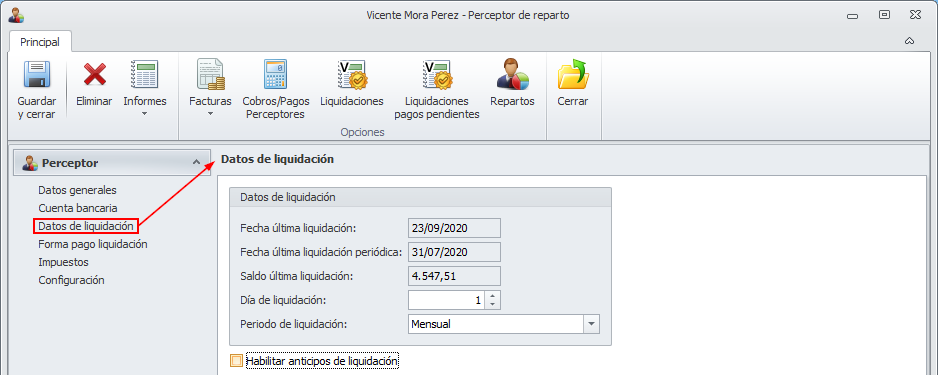
Task: Open the Informes report icon
Action: [x=144, y=75]
